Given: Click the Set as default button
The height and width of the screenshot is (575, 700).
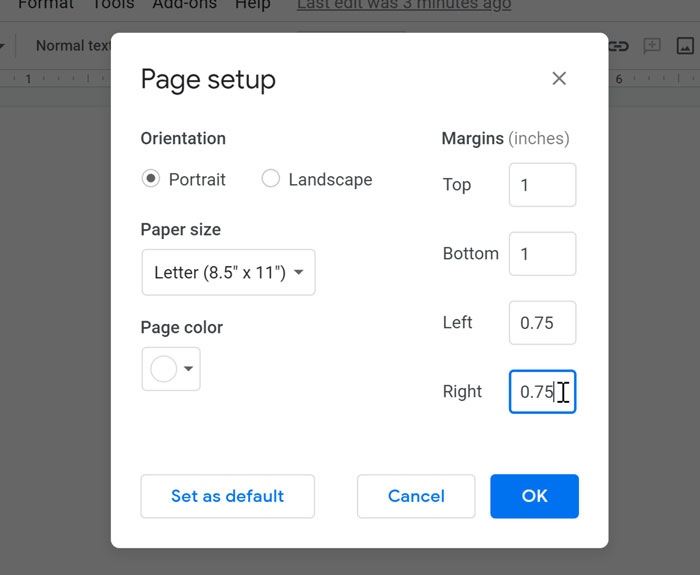Looking at the screenshot, I should click(x=227, y=496).
